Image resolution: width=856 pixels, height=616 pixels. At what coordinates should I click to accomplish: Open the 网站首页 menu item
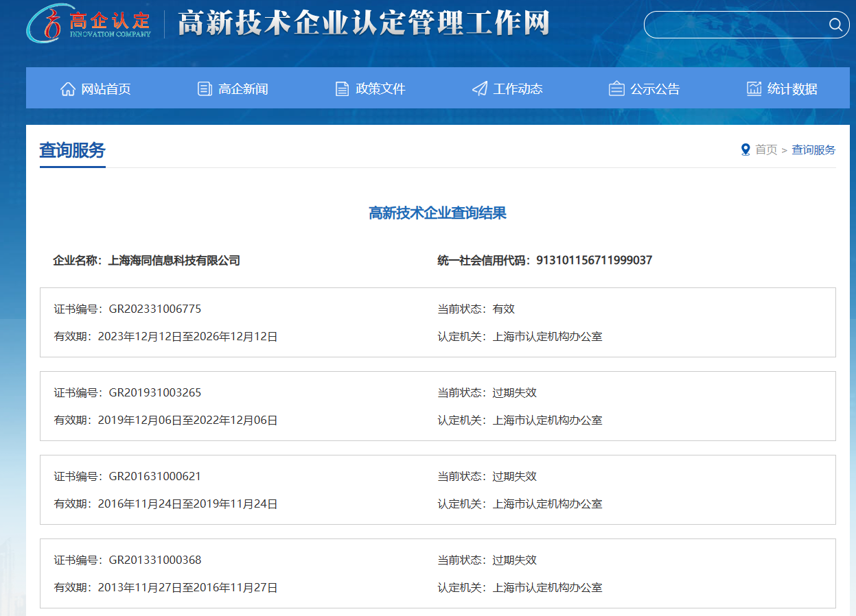click(106, 89)
